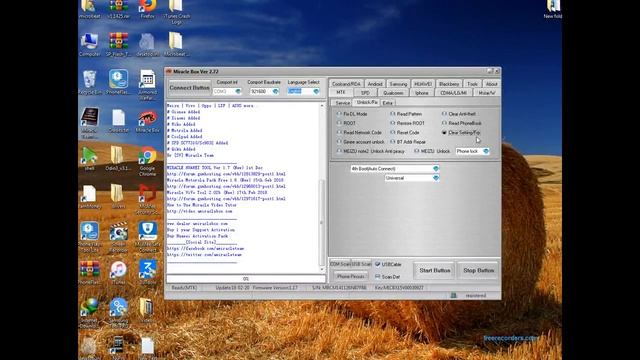Image resolution: width=640 pixels, height=360 pixels.
Task: Open the Qualcomm tab
Action: 393,93
